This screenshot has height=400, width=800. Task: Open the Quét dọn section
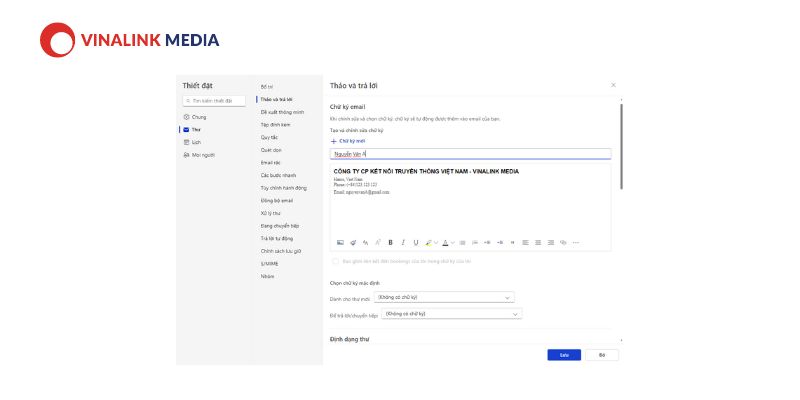click(x=271, y=150)
